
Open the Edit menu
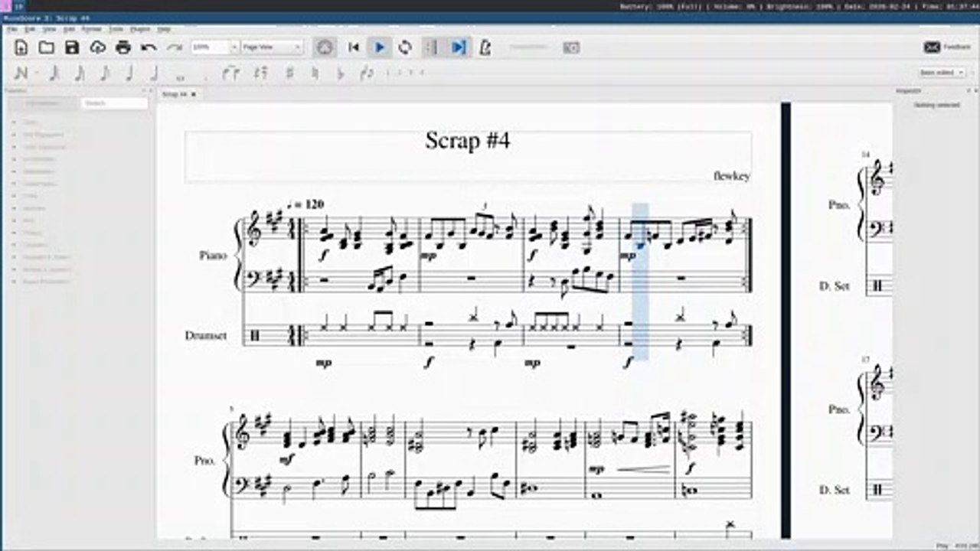[x=29, y=29]
